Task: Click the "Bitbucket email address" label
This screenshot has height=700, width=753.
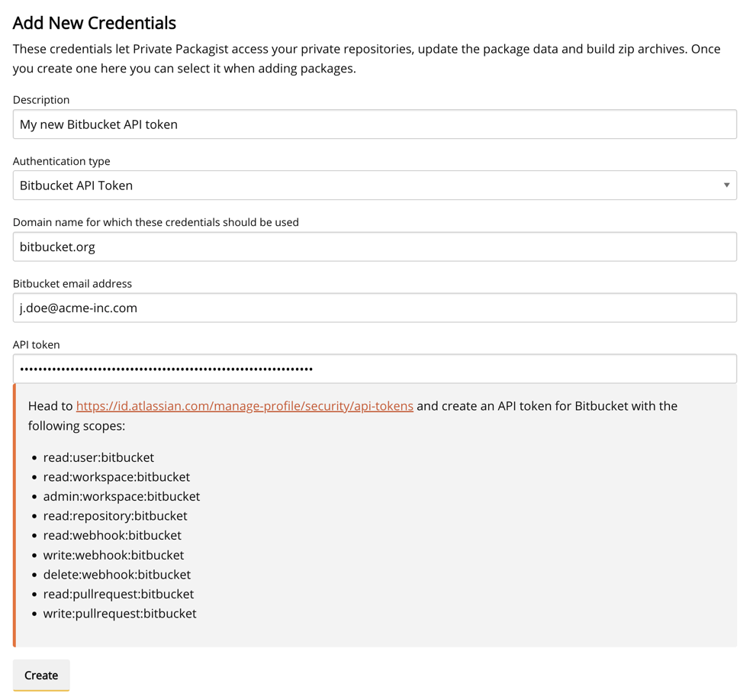Action: tap(72, 283)
